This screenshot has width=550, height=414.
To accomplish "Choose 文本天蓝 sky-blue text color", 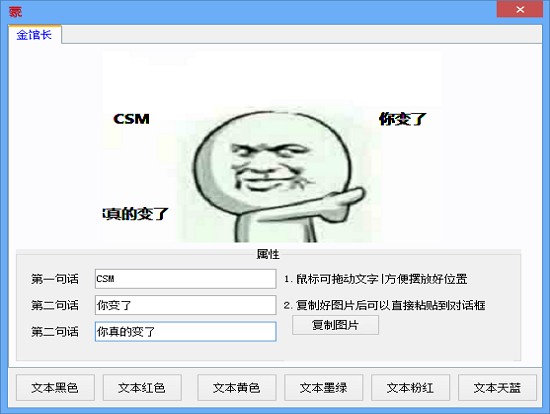I will (497, 387).
